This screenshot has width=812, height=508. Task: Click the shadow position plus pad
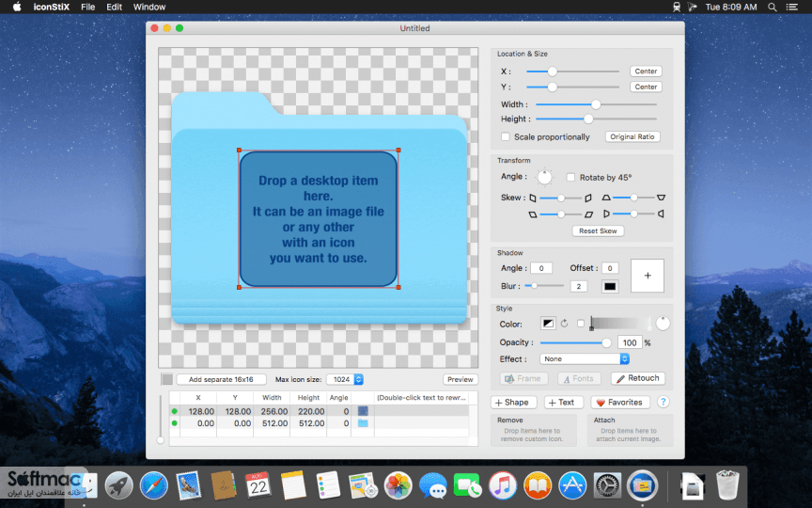click(648, 276)
